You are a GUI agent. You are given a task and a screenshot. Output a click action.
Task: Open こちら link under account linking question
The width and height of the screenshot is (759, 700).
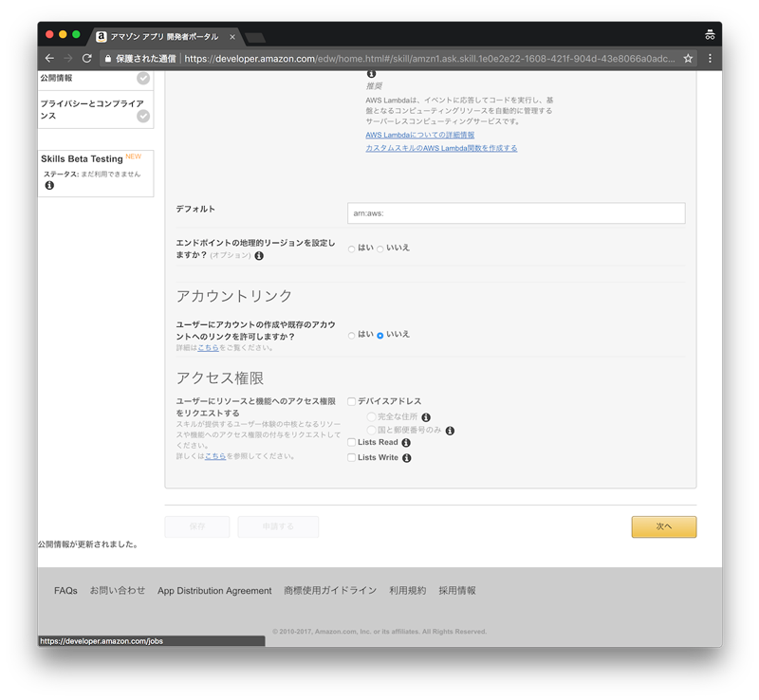pos(208,347)
